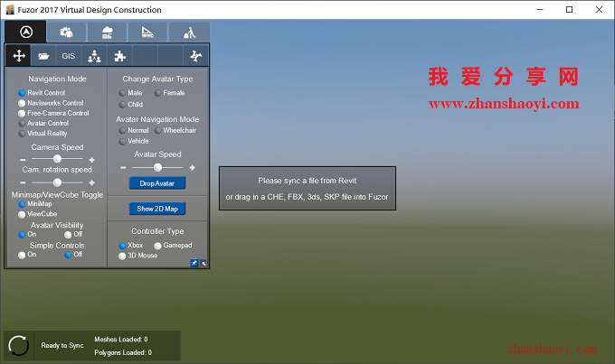Select Virtual Reality navigation mode
This screenshot has height=364, width=615.
(43, 134)
